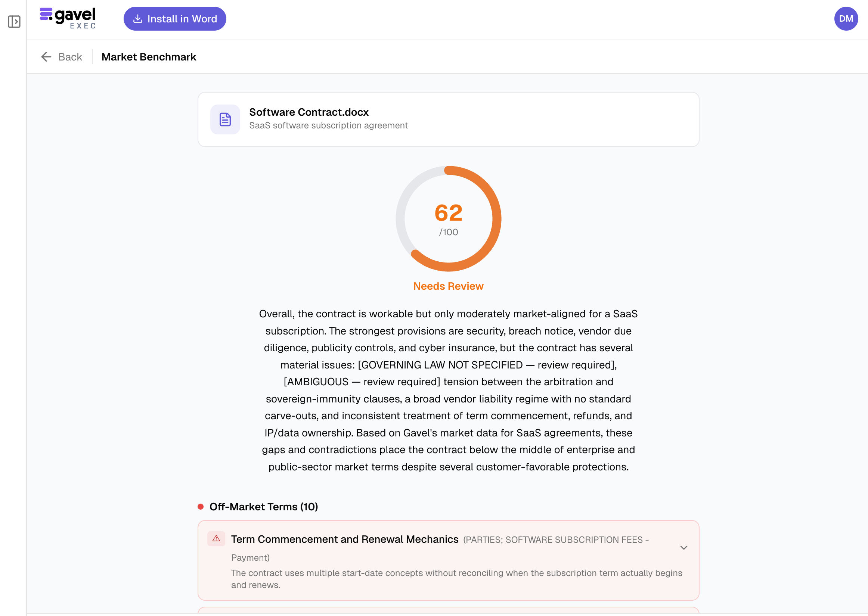Select the Software Contract.docx filename
This screenshot has width=868, height=616.
tap(309, 112)
